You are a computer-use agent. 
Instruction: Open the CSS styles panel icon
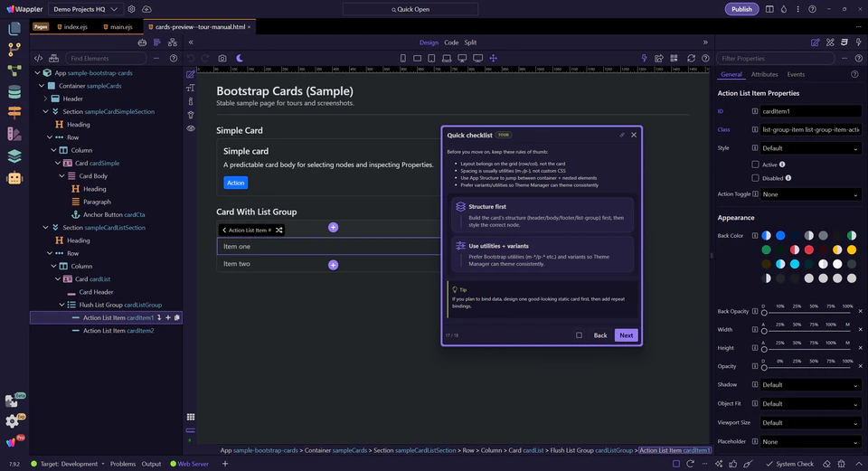(844, 42)
